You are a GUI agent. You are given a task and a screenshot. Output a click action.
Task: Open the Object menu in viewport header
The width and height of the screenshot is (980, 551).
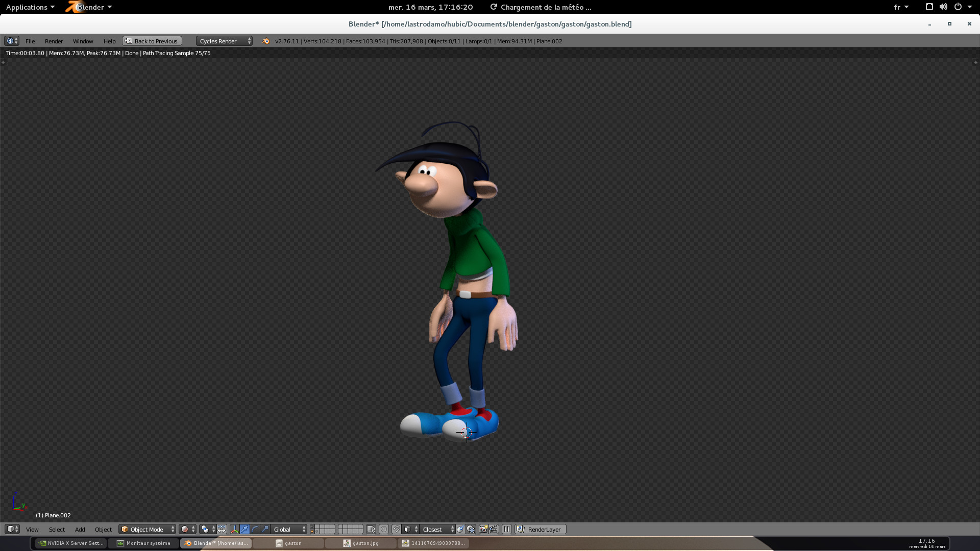103,529
